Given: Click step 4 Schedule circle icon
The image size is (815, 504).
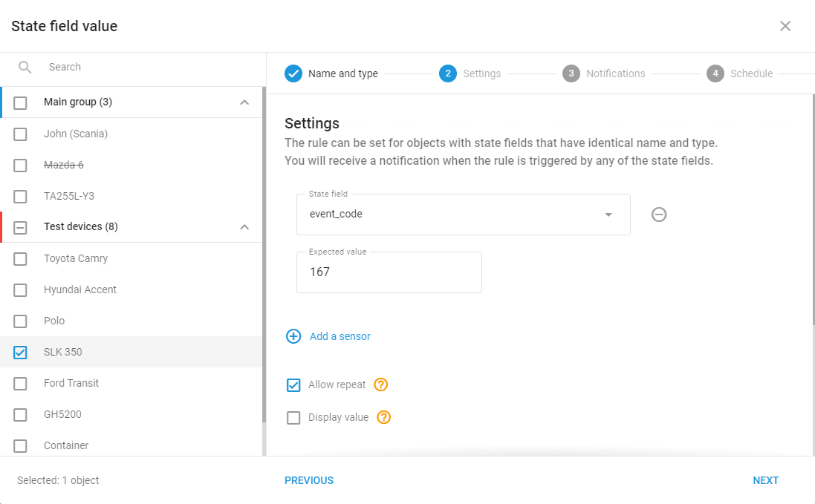Looking at the screenshot, I should (715, 73).
